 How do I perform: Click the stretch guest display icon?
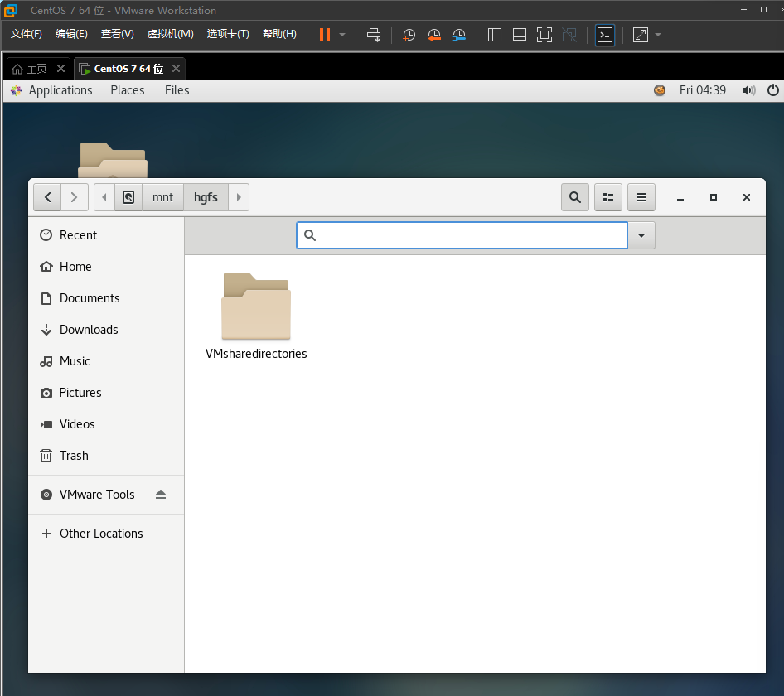point(640,35)
